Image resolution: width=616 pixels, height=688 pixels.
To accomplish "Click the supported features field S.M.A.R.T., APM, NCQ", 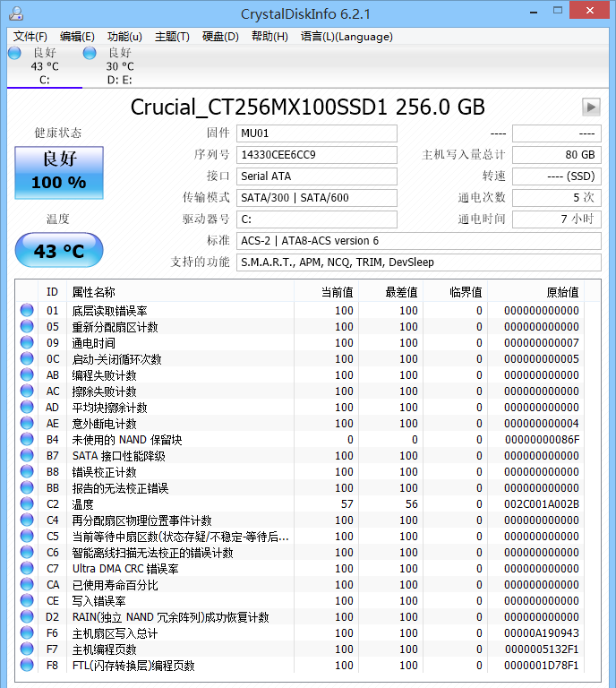I will coord(419,262).
